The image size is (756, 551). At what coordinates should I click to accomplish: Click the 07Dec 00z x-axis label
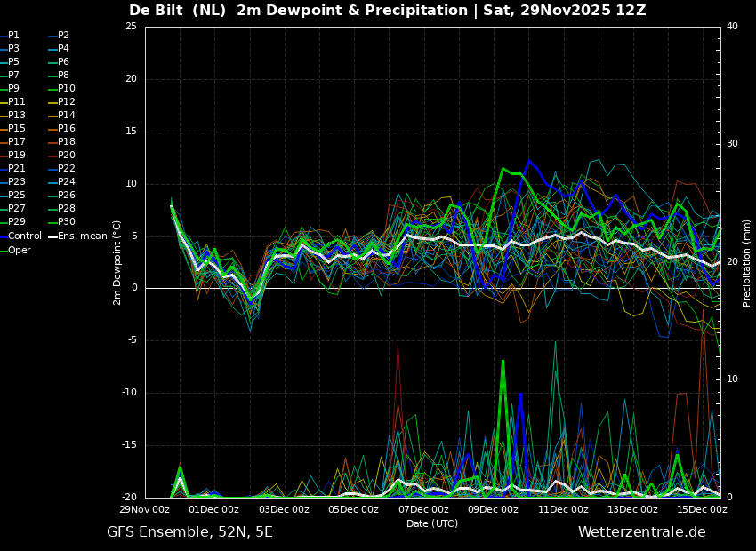pyautogui.click(x=423, y=509)
